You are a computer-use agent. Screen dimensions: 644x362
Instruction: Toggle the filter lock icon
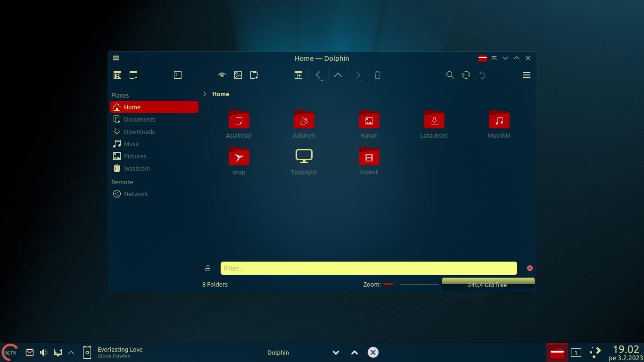pyautogui.click(x=208, y=268)
